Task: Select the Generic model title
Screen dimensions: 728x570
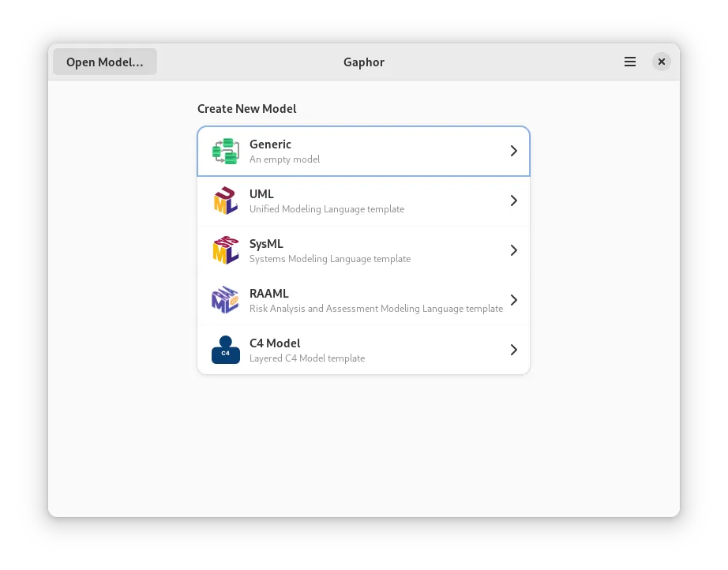Action: [270, 144]
